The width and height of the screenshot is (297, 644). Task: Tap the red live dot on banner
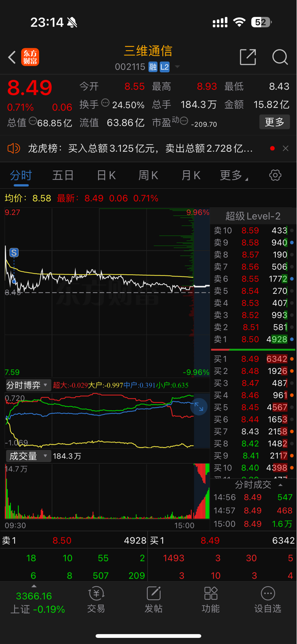point(272,148)
